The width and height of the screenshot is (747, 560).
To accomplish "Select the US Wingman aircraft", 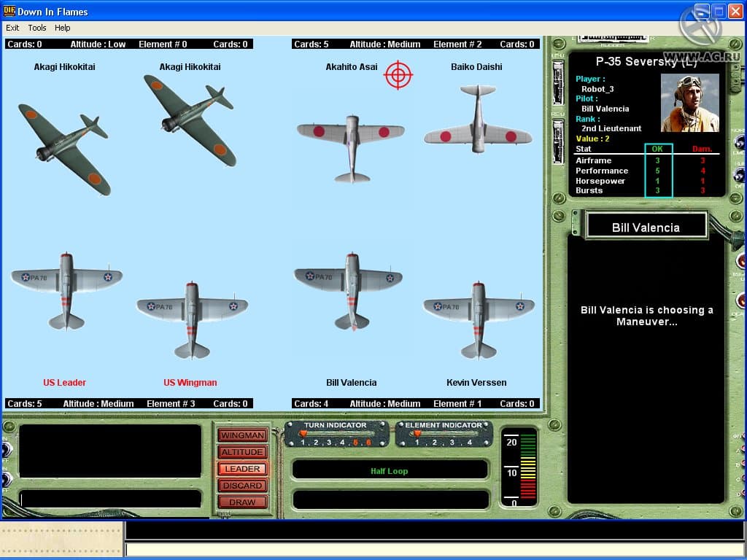I will pyautogui.click(x=192, y=320).
